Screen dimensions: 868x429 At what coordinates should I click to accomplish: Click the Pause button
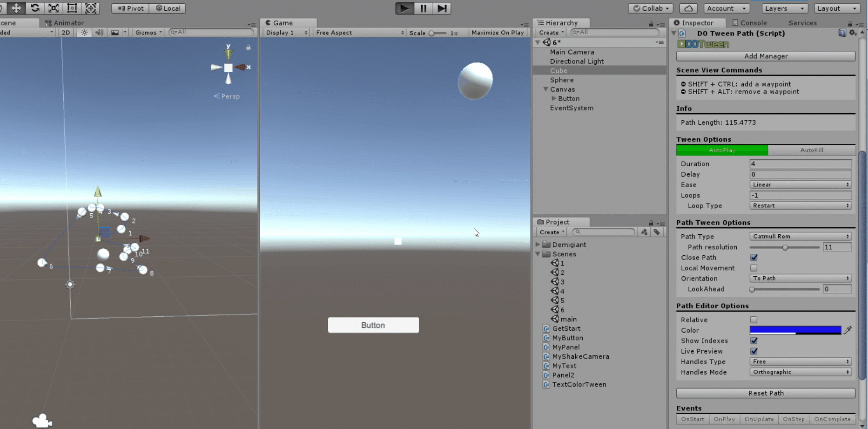[x=423, y=8]
